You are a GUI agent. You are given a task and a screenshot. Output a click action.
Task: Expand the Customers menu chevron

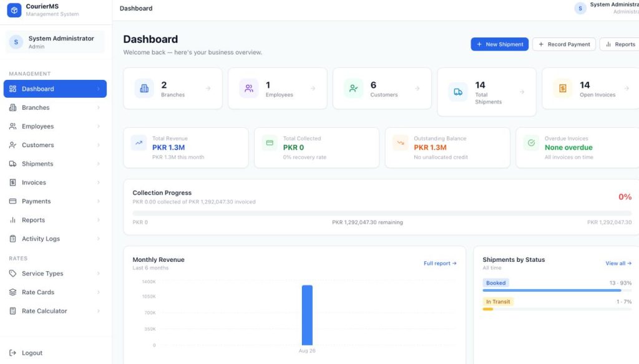(98, 145)
